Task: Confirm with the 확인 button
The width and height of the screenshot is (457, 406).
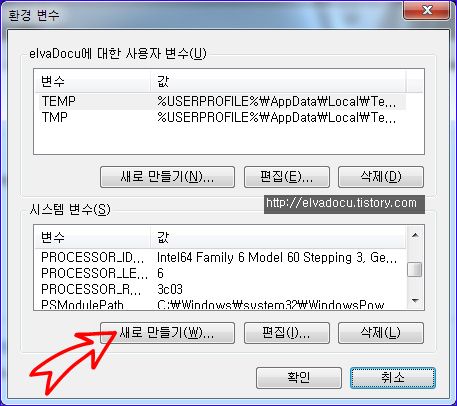Action: tap(299, 378)
